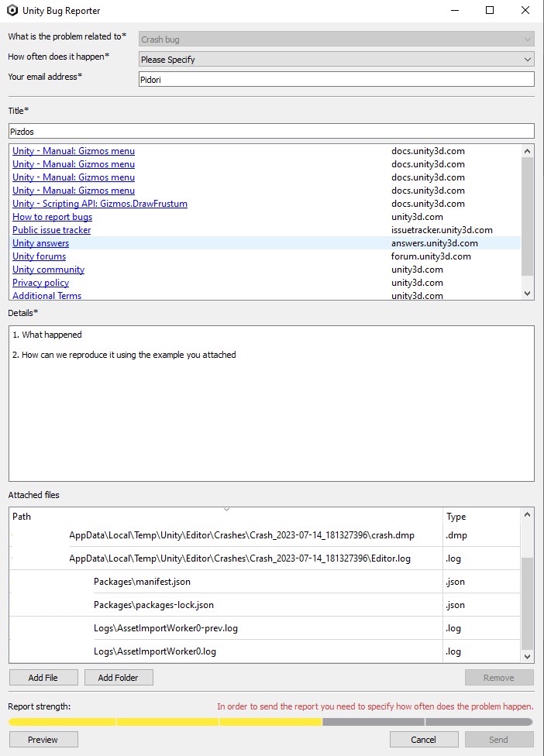Viewport: 544px width, 756px height.
Task: Select the Packages\packages-lock.json row
Action: (265, 605)
